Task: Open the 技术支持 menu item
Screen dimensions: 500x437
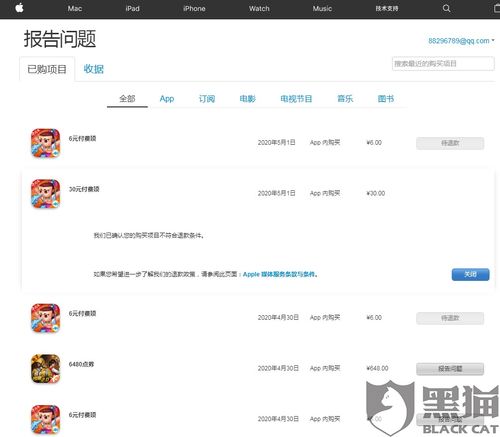Action: (x=387, y=8)
